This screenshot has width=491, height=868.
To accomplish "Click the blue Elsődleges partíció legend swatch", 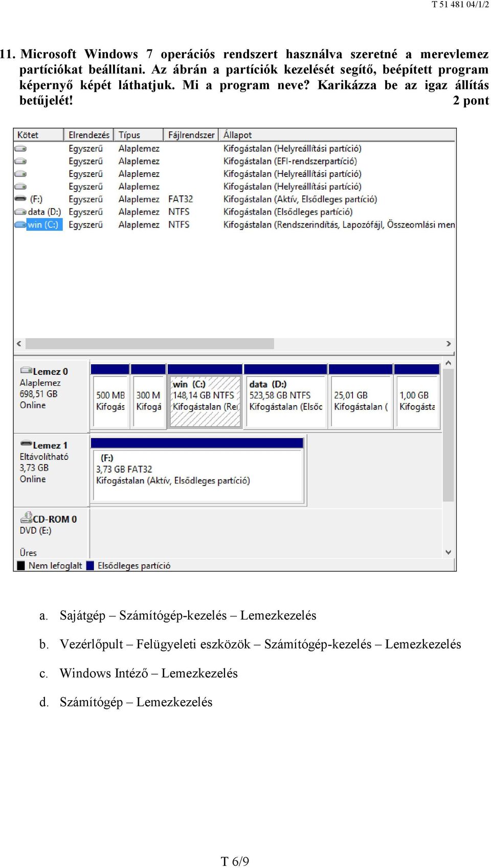I will tap(90, 566).
